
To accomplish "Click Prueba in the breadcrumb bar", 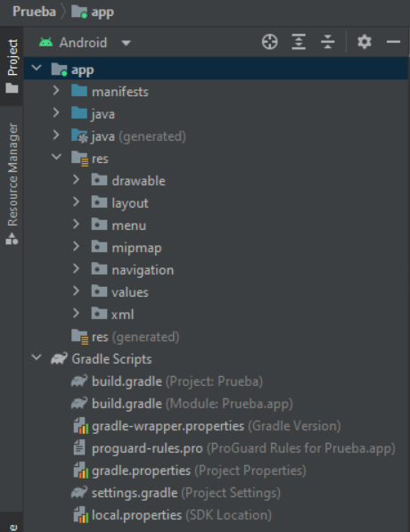I will 34,12.
